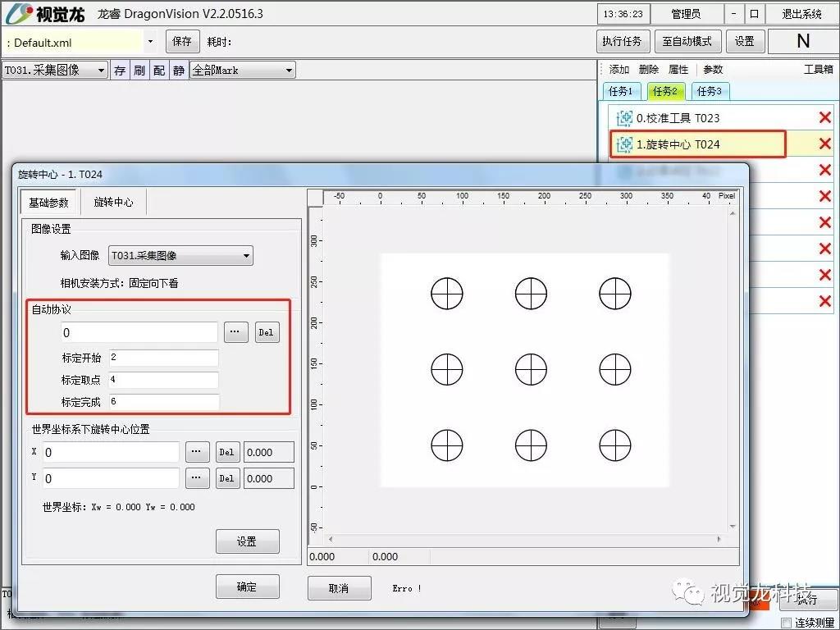This screenshot has width=840, height=630.
Task: Enable the 连续测量 checkbox
Action: 787,623
